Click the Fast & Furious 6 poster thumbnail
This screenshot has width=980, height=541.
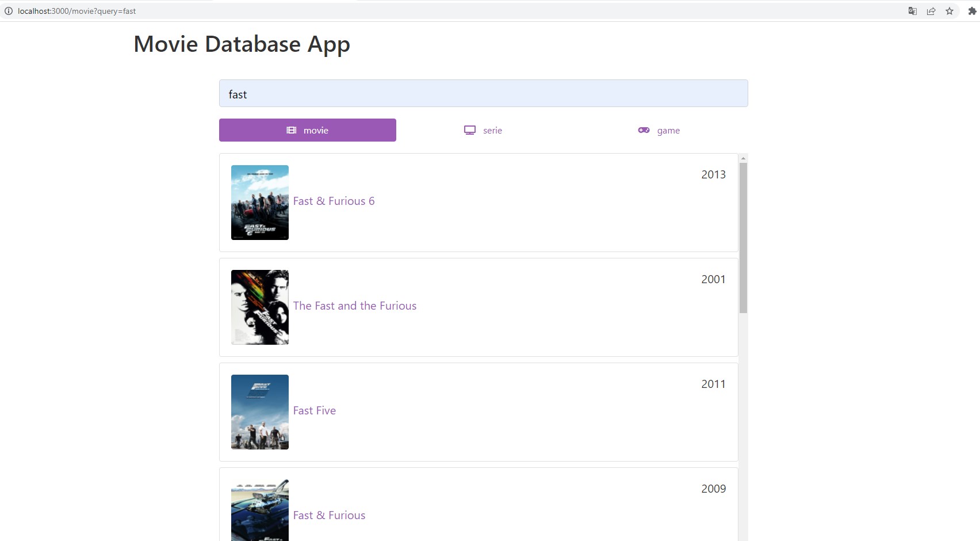[x=259, y=203]
